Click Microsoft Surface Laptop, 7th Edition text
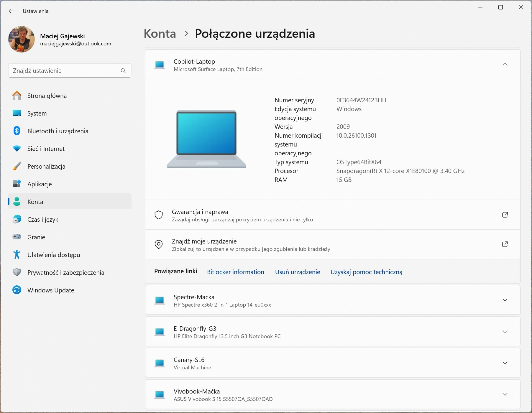The height and width of the screenshot is (413, 532). pyautogui.click(x=218, y=69)
